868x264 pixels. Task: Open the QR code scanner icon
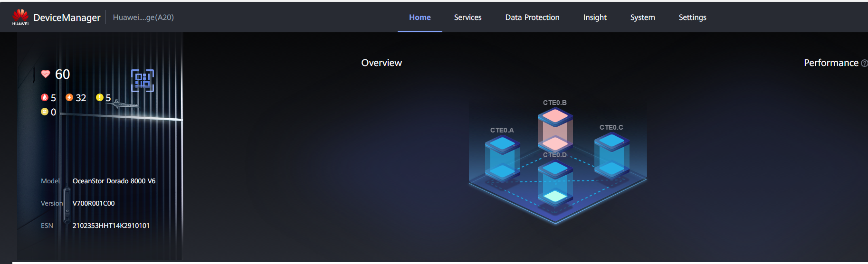[x=143, y=81]
